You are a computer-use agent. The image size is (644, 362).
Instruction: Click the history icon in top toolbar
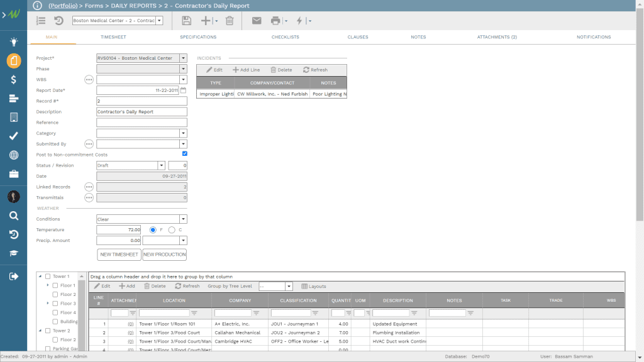coord(58,21)
